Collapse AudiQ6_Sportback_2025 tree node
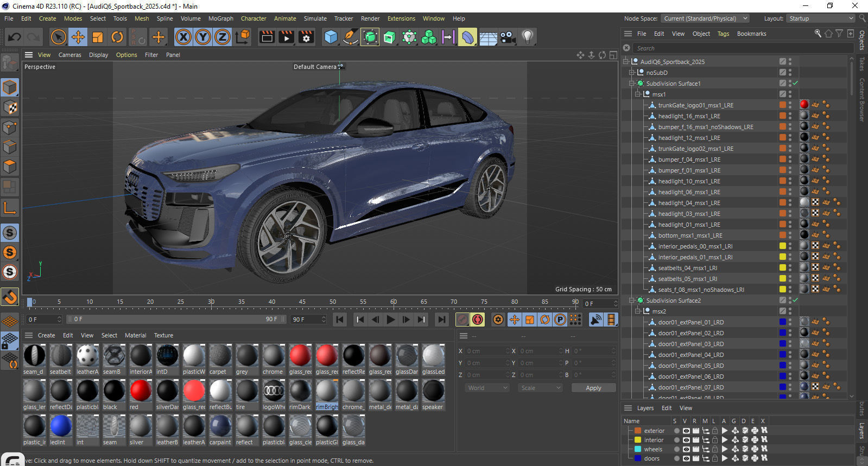868x466 pixels. (x=625, y=61)
